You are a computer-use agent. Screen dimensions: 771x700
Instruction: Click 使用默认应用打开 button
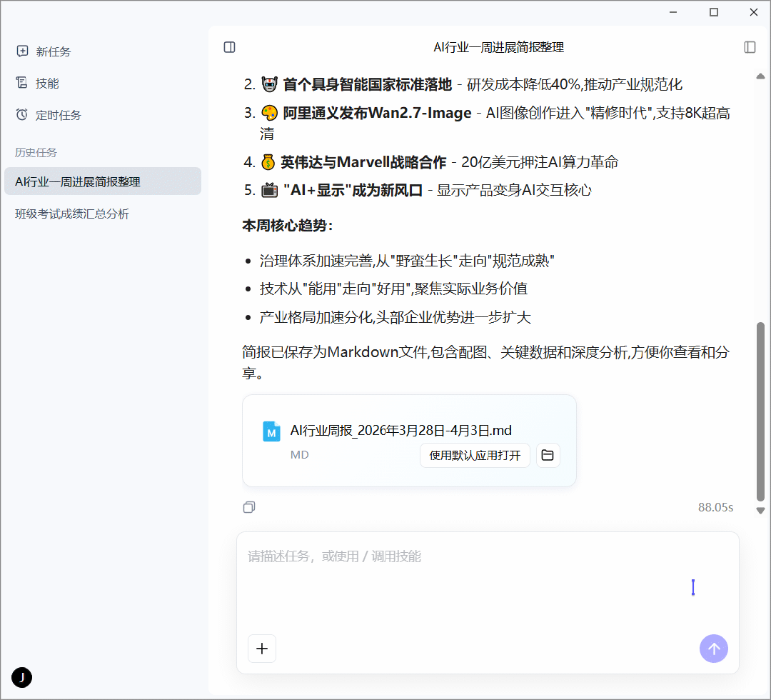475,455
